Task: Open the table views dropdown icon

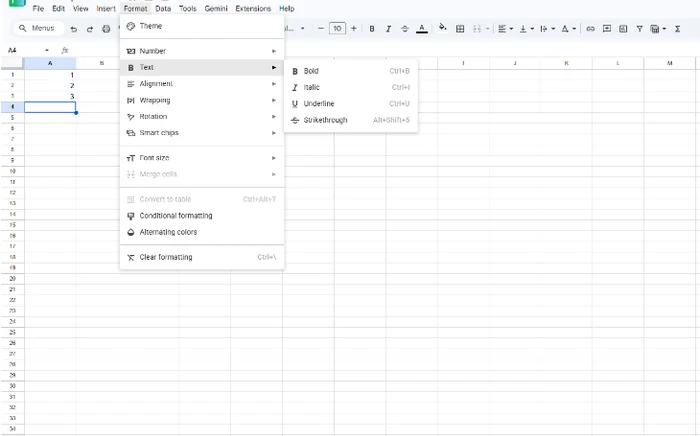Action: (x=658, y=29)
